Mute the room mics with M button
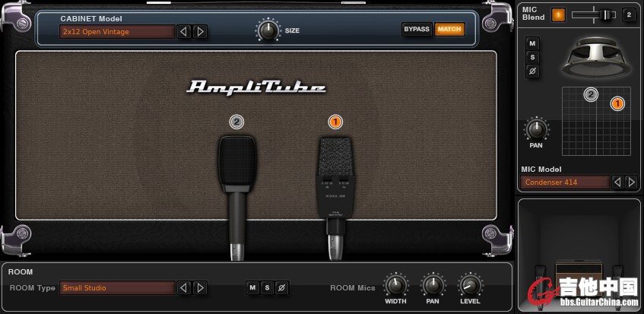The width and height of the screenshot is (644, 314). (x=252, y=287)
